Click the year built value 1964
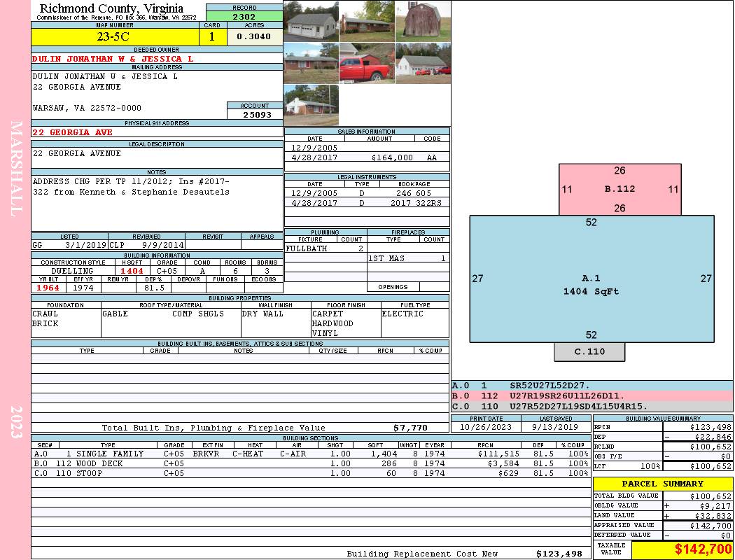 tap(48, 288)
